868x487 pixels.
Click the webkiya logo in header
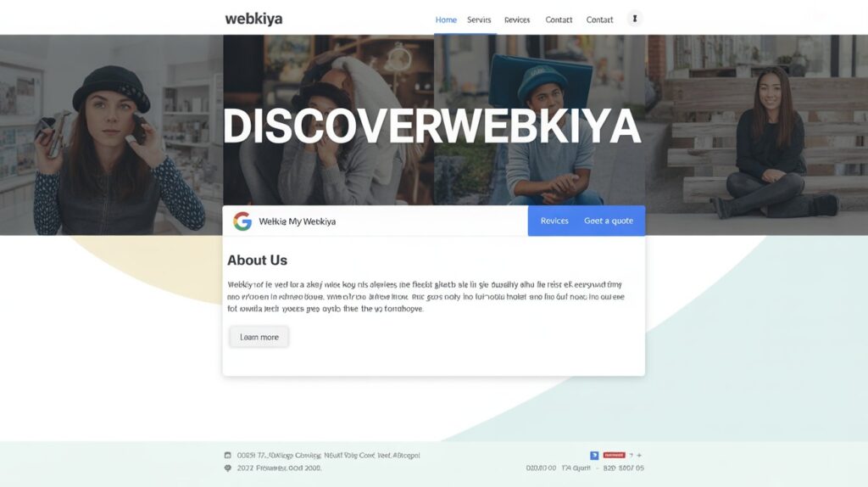[x=253, y=19]
